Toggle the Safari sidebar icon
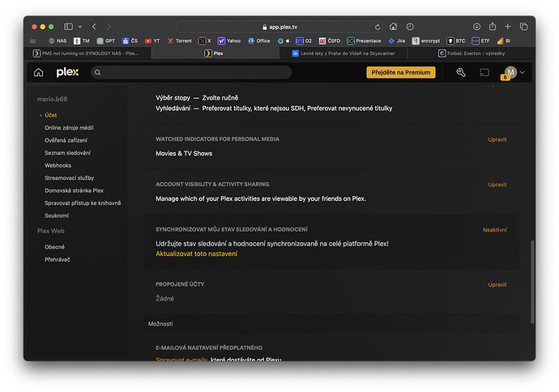The image size is (559, 392). 68,27
